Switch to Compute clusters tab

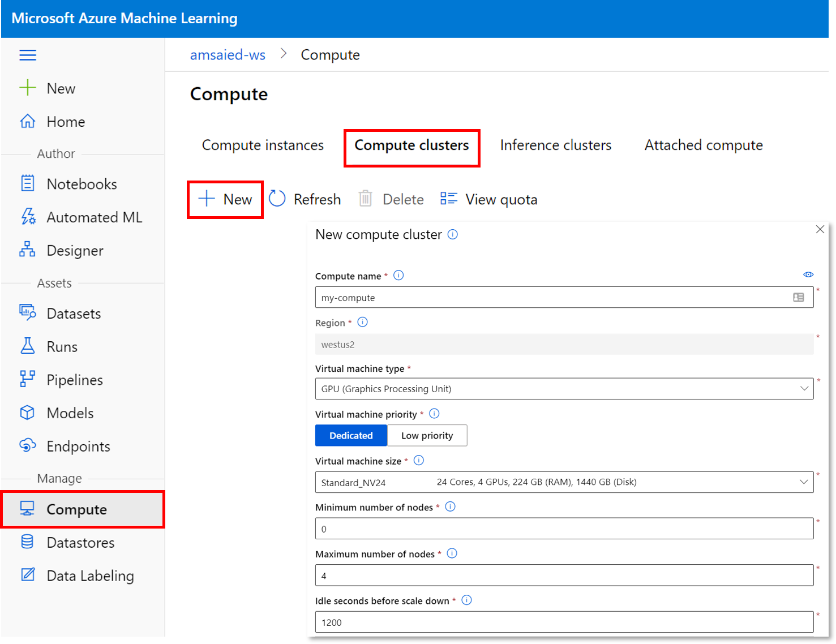[x=411, y=145]
